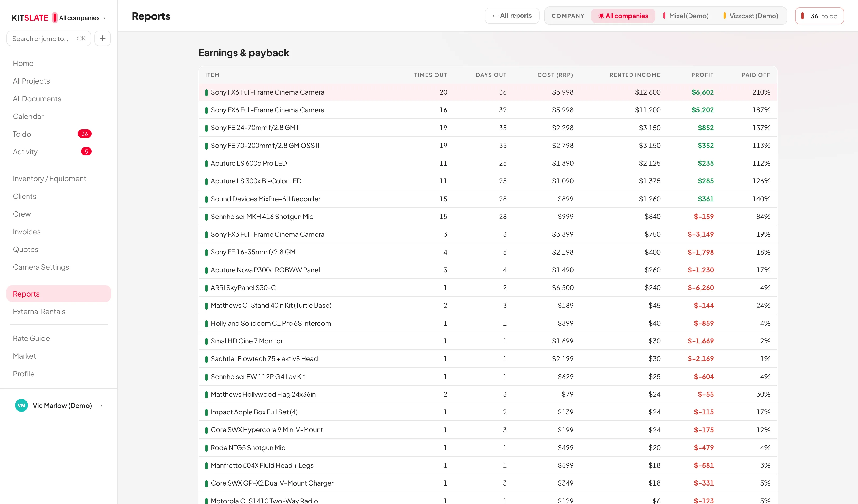858x504 pixels.
Task: Select Vizzcast (Demo) company filter
Action: (751, 16)
